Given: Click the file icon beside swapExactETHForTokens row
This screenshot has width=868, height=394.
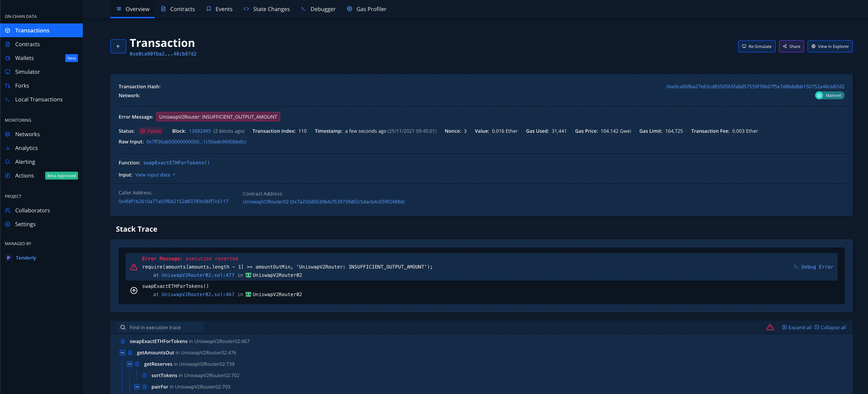Looking at the screenshot, I should click(x=122, y=341).
